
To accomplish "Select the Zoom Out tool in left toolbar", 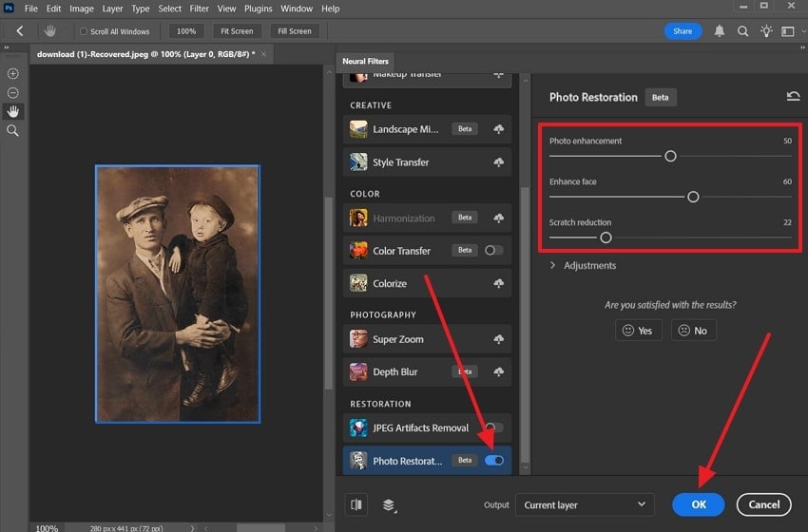I will point(13,93).
